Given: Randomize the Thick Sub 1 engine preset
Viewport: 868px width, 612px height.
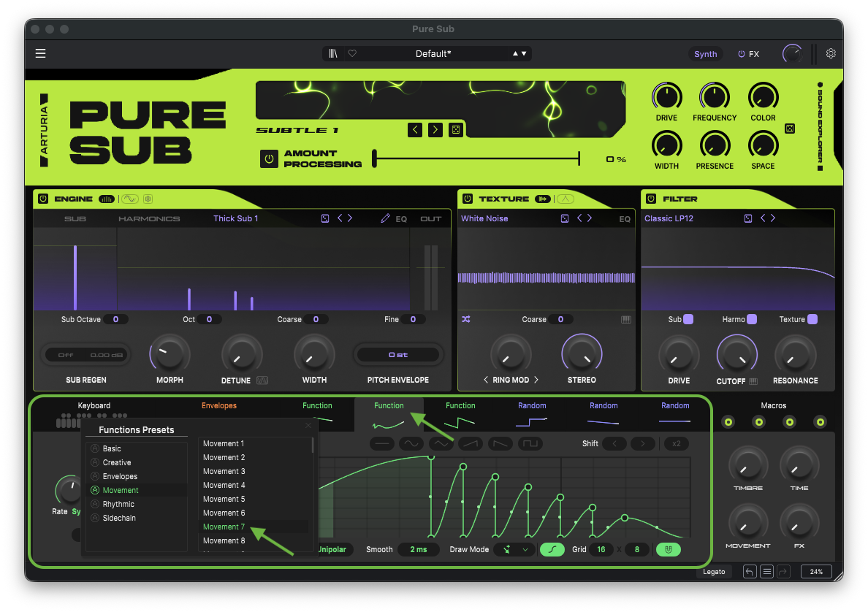Looking at the screenshot, I should 325,218.
